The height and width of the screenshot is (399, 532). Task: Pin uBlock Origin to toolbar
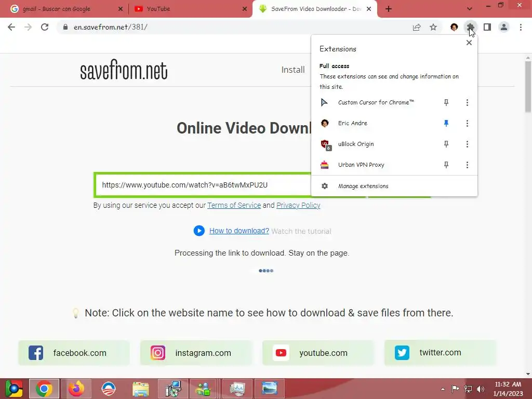446,144
